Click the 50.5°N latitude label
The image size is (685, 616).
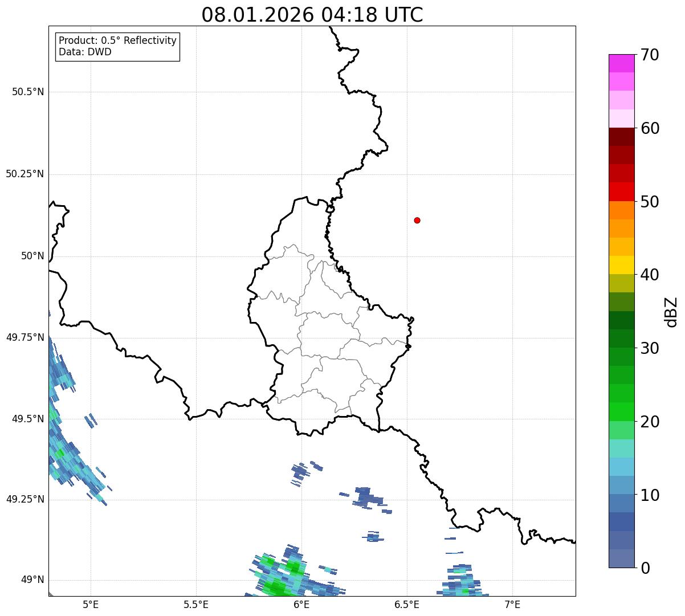[28, 92]
